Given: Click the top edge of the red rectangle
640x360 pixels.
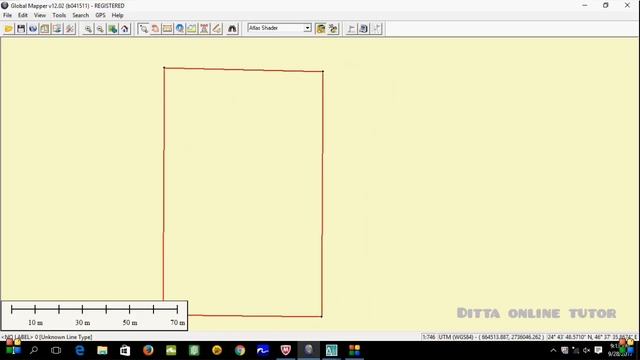Looking at the screenshot, I should (244, 70).
